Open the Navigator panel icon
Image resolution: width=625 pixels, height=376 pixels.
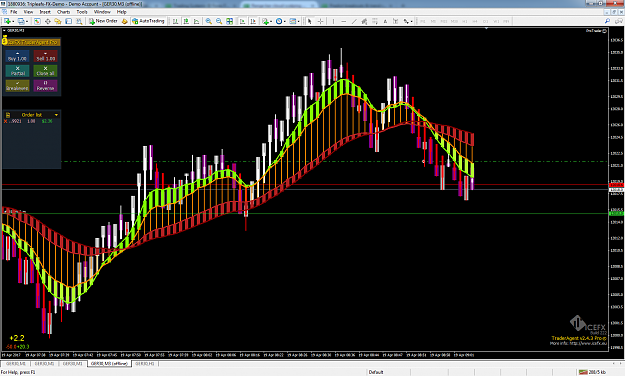(x=58, y=21)
